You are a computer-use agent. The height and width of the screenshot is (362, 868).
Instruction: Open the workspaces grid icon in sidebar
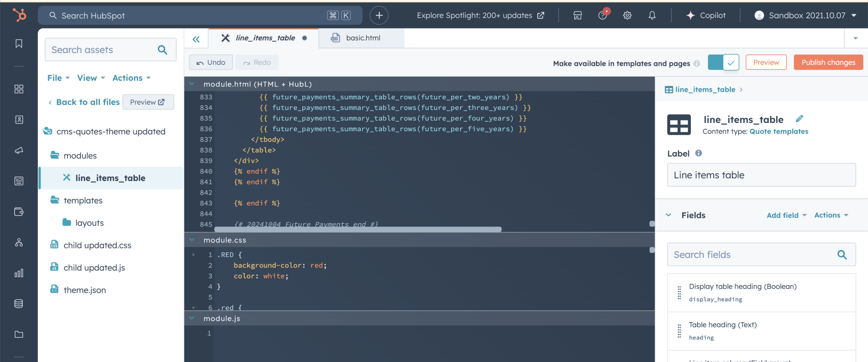click(x=19, y=89)
